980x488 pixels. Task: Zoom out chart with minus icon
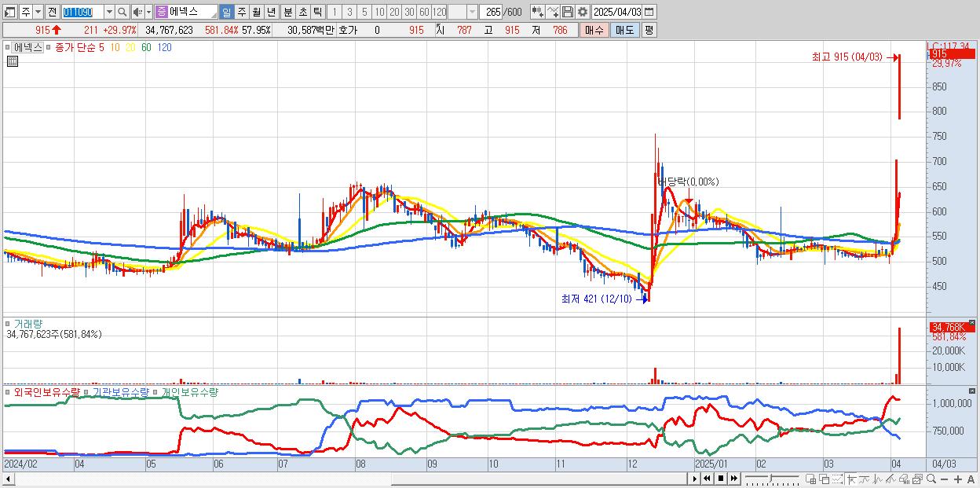[944, 479]
